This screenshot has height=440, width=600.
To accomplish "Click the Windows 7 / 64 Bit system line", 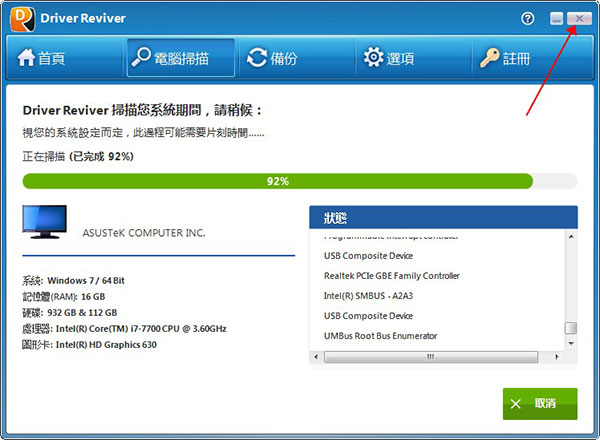I will tap(73, 280).
